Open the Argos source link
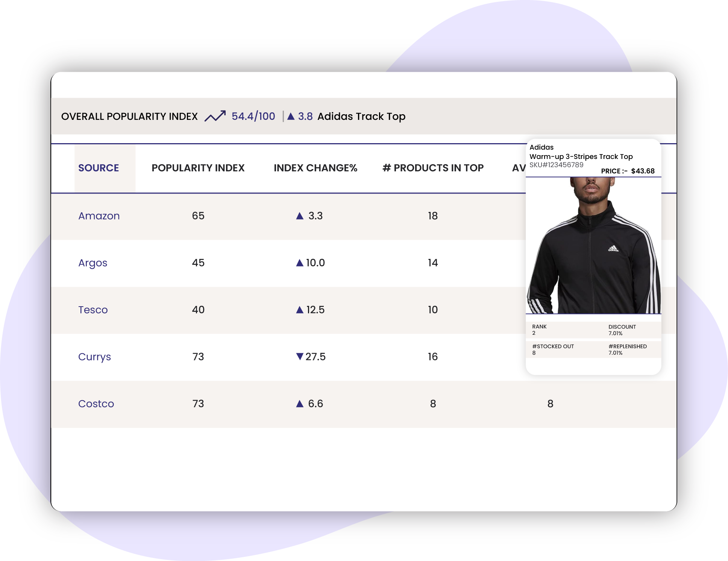 click(x=93, y=263)
